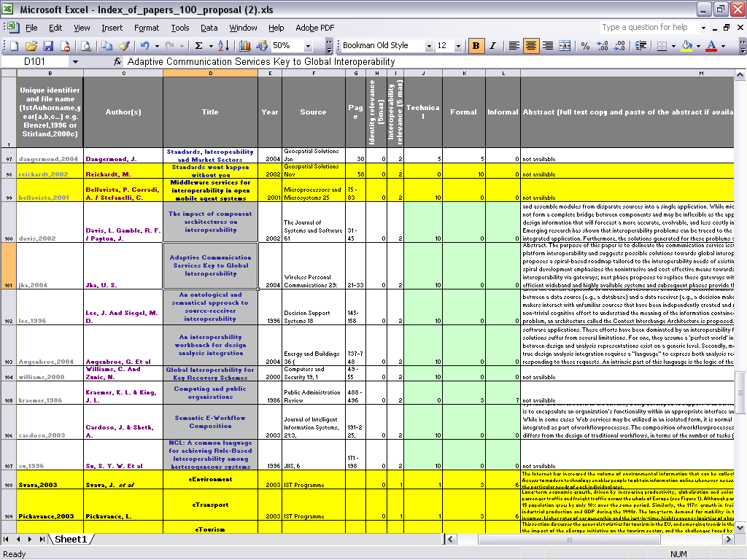Open the Chart Wizard icon

point(245,46)
